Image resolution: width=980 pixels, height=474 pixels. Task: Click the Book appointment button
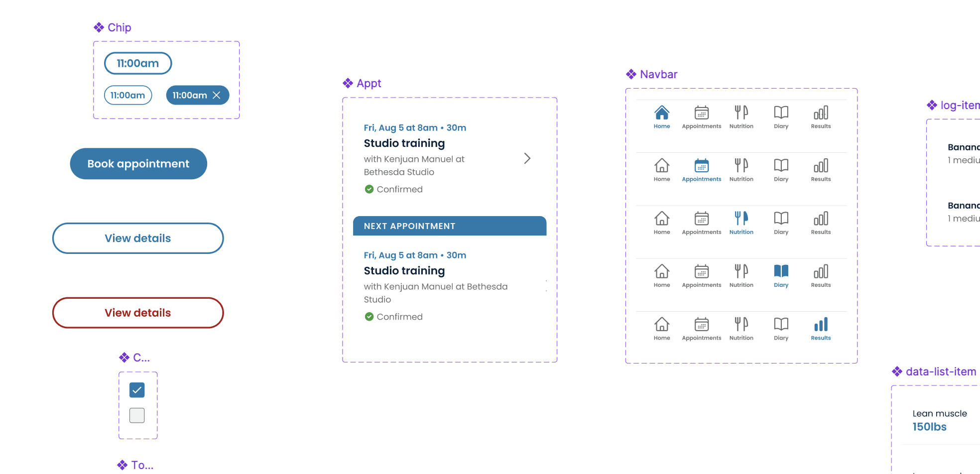pyautogui.click(x=138, y=163)
